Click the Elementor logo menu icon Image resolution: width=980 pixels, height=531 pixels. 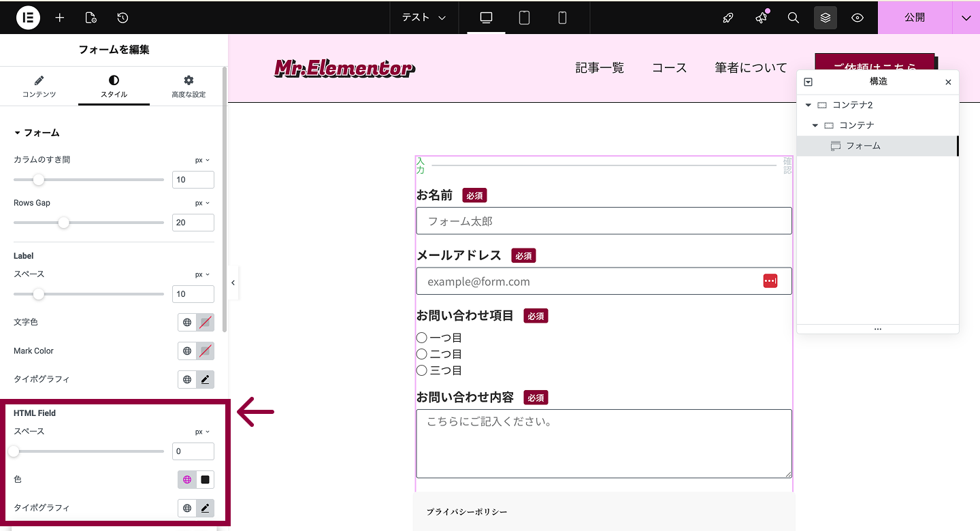(x=28, y=18)
